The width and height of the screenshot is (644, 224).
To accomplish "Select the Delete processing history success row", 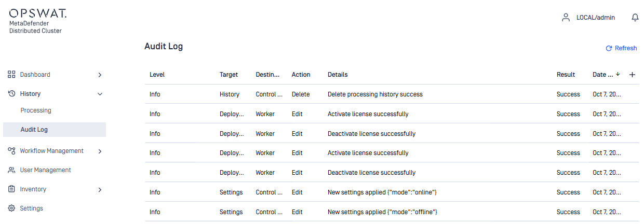I will pyautogui.click(x=375, y=94).
